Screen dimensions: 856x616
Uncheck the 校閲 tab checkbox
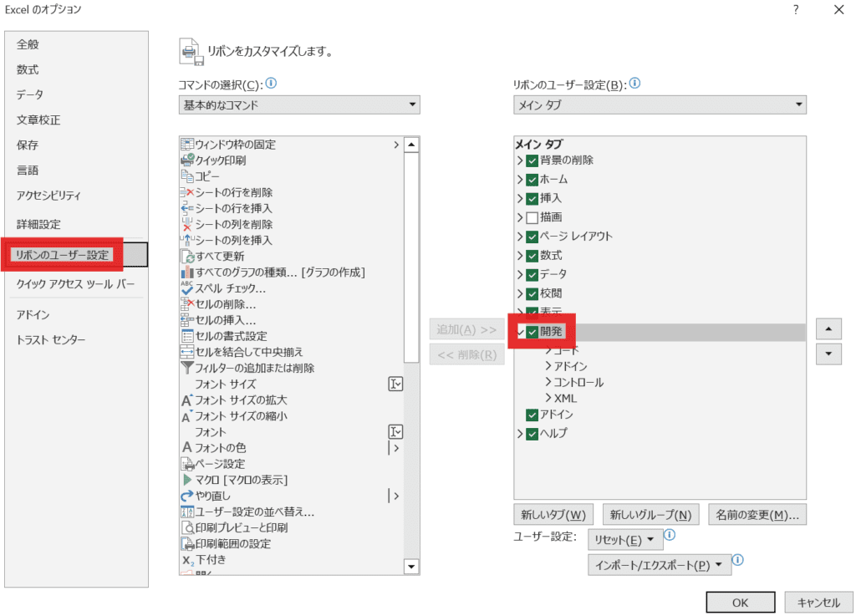point(532,293)
